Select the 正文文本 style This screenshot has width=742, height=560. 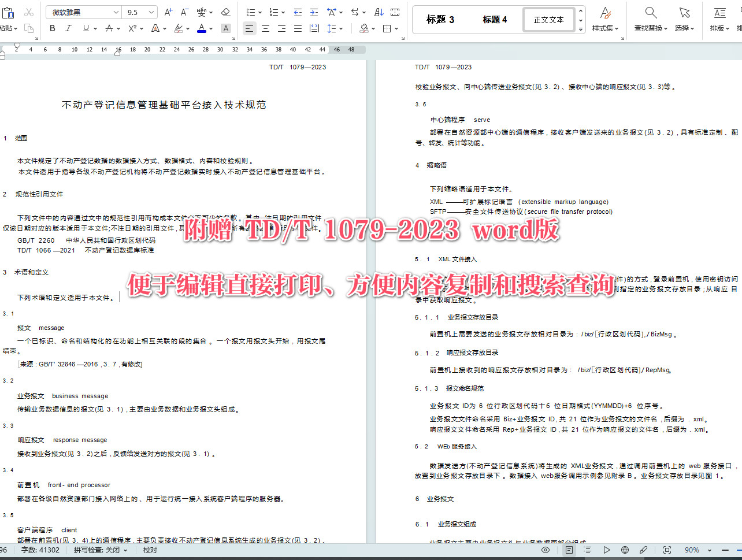tap(548, 20)
